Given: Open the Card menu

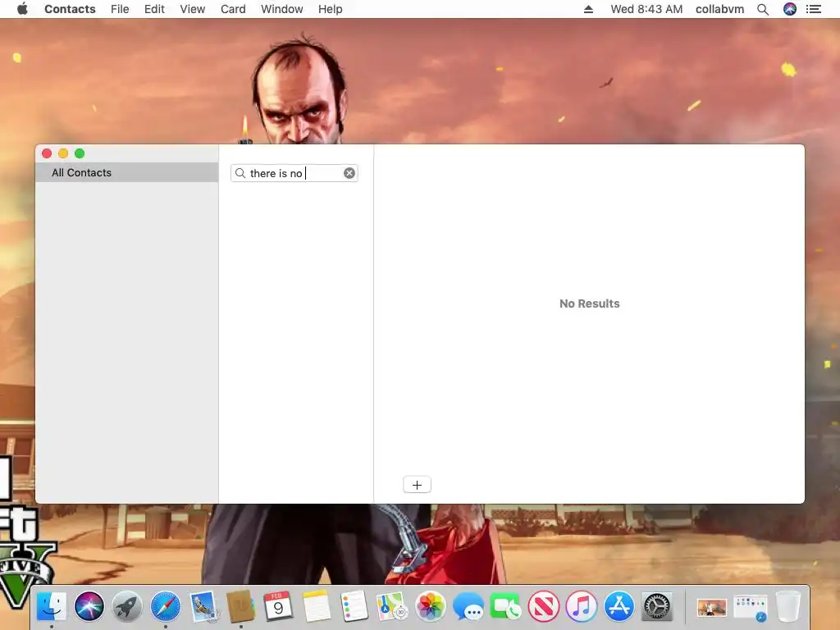Looking at the screenshot, I should tap(233, 9).
